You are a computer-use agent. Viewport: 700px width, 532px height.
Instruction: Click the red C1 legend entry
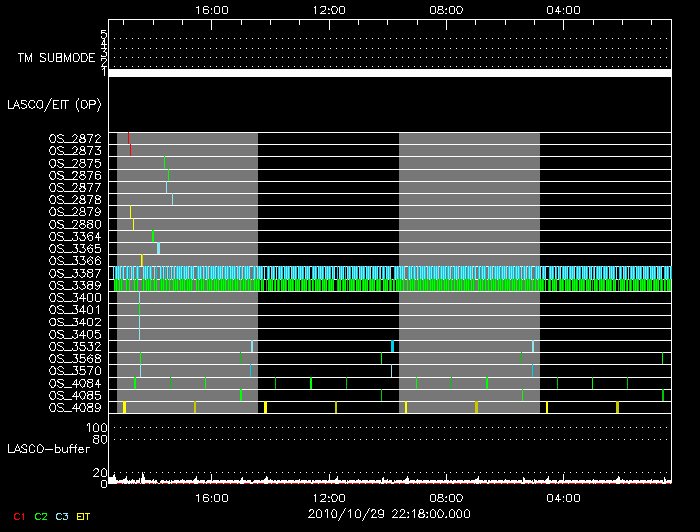(x=19, y=515)
